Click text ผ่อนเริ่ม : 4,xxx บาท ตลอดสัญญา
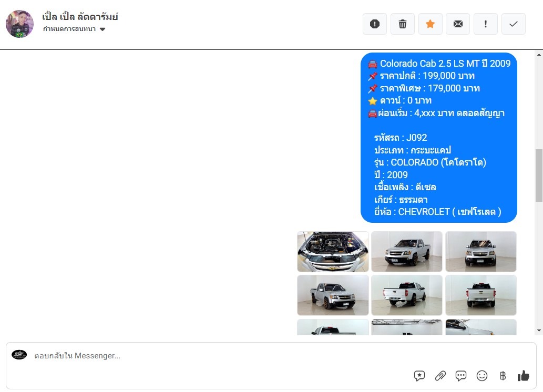This screenshot has height=392, width=543. (x=441, y=113)
